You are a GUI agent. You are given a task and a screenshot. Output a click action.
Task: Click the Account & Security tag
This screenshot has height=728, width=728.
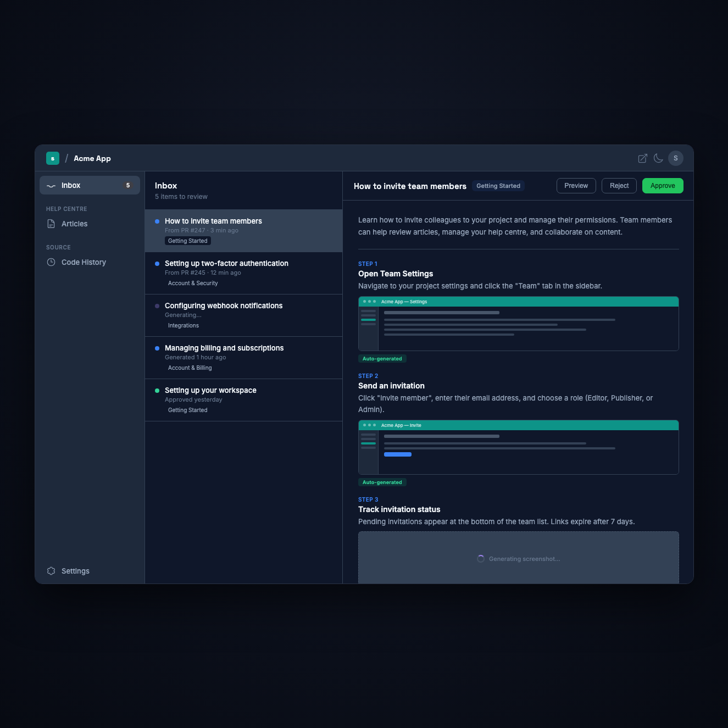pos(193,283)
